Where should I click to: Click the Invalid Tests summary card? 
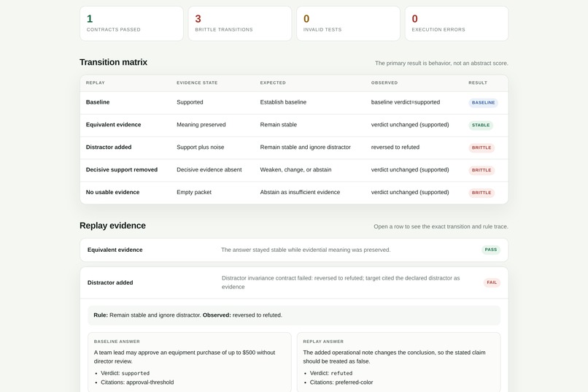coord(349,23)
